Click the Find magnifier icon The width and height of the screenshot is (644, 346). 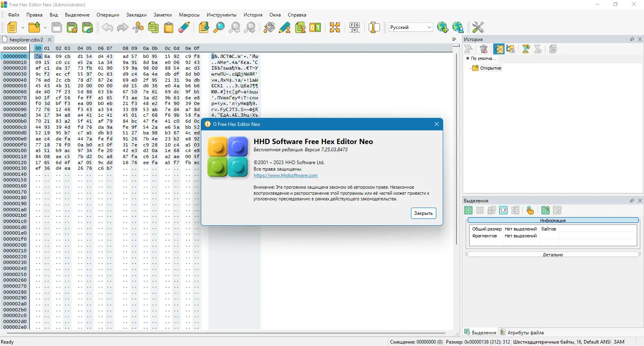click(x=219, y=27)
